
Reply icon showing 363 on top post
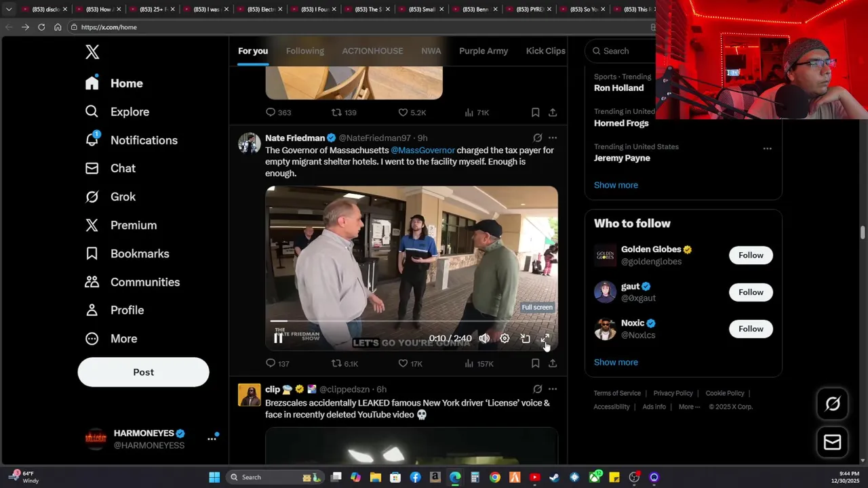(x=271, y=113)
